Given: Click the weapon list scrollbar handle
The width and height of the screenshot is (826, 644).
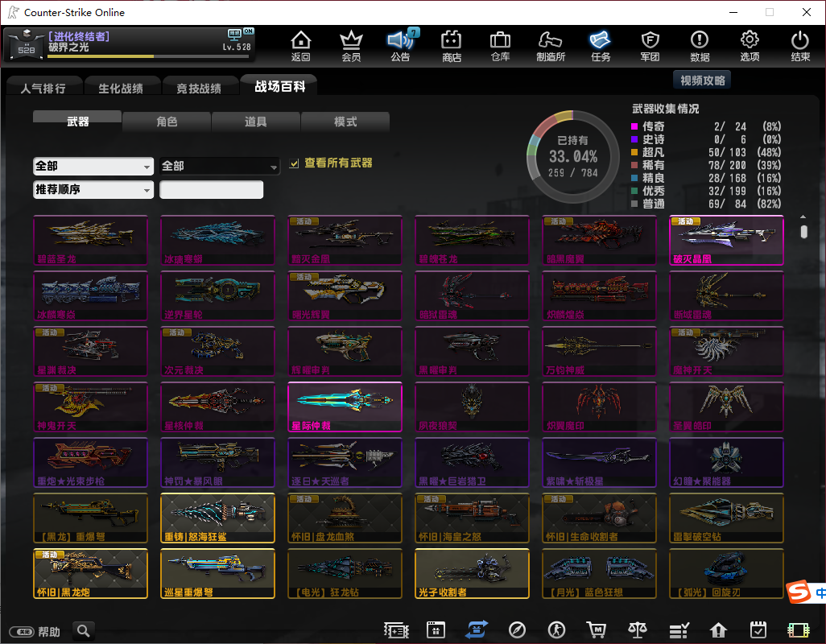Looking at the screenshot, I should 803,231.
